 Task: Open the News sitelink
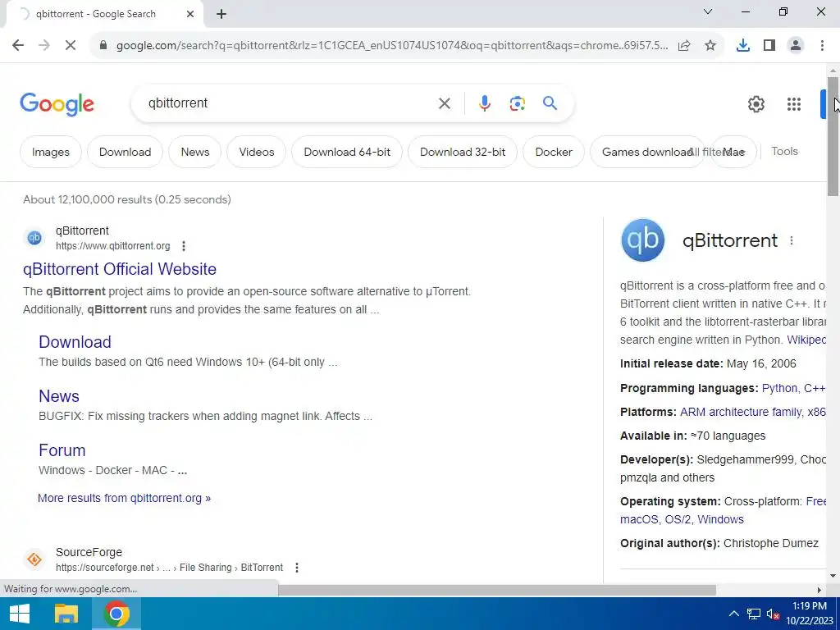pyautogui.click(x=59, y=396)
